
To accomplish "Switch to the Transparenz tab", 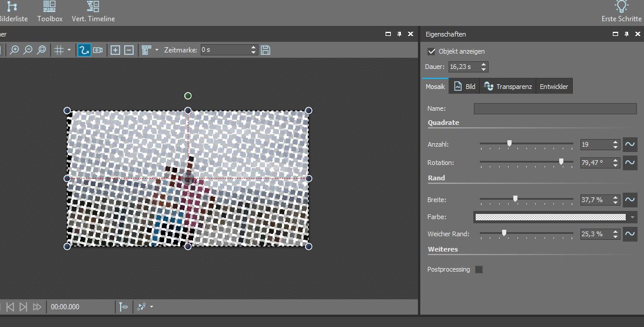I will (507, 87).
